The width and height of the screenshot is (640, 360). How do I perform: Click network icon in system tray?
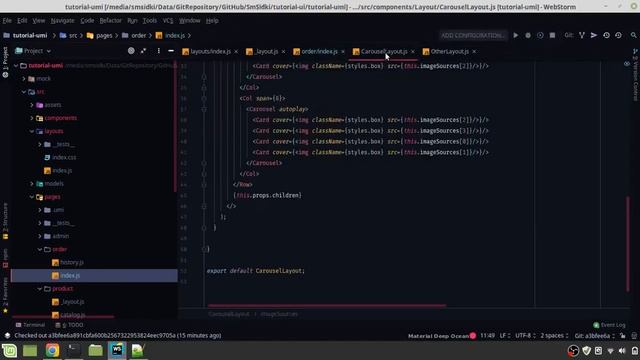611,351
